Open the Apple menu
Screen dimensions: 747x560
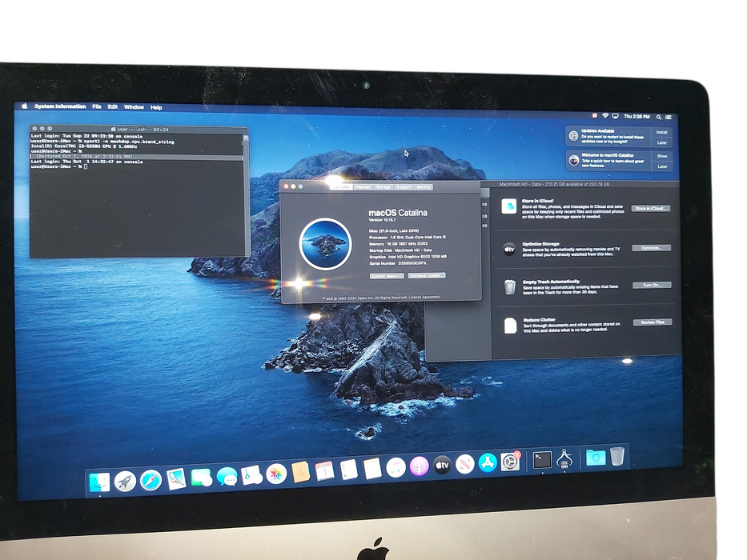point(24,106)
